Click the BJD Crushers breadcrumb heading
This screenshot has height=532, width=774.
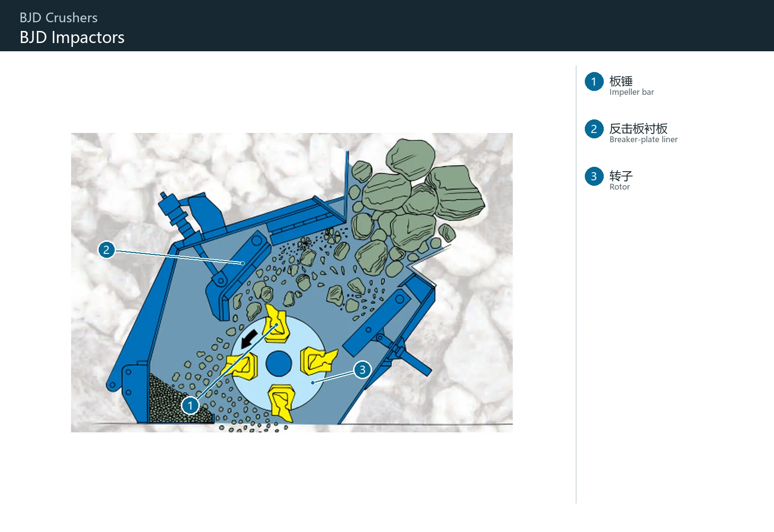pos(59,18)
